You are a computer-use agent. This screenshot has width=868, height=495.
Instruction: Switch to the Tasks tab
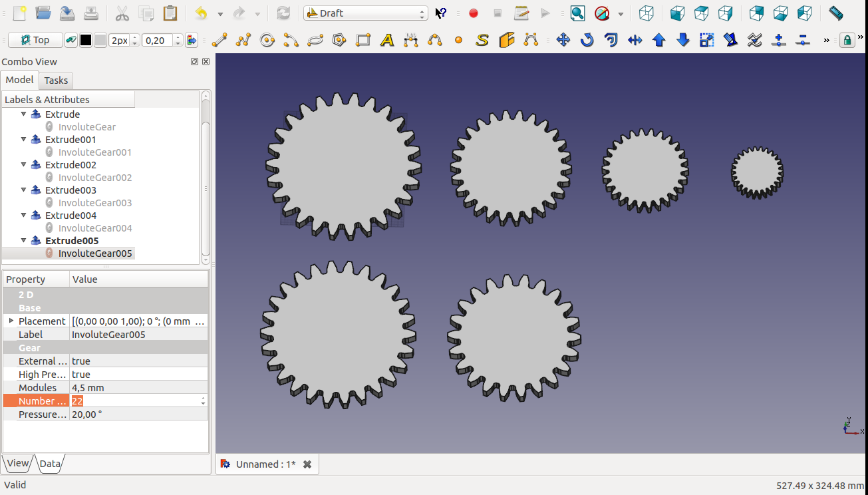56,81
